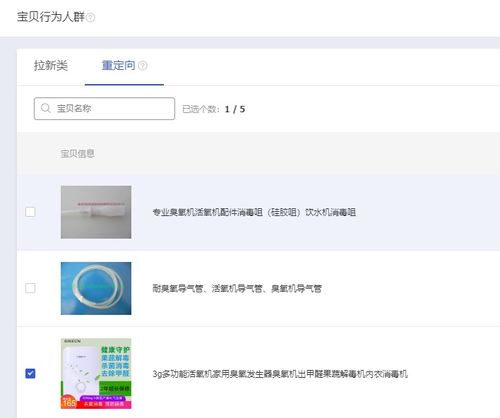Click product title 专业臭氧机活氧机配件消毒咀
The width and height of the screenshot is (500, 418).
254,212
